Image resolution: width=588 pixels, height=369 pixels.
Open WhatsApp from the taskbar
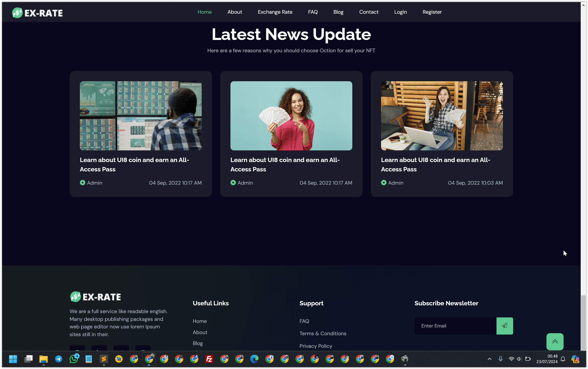click(74, 359)
